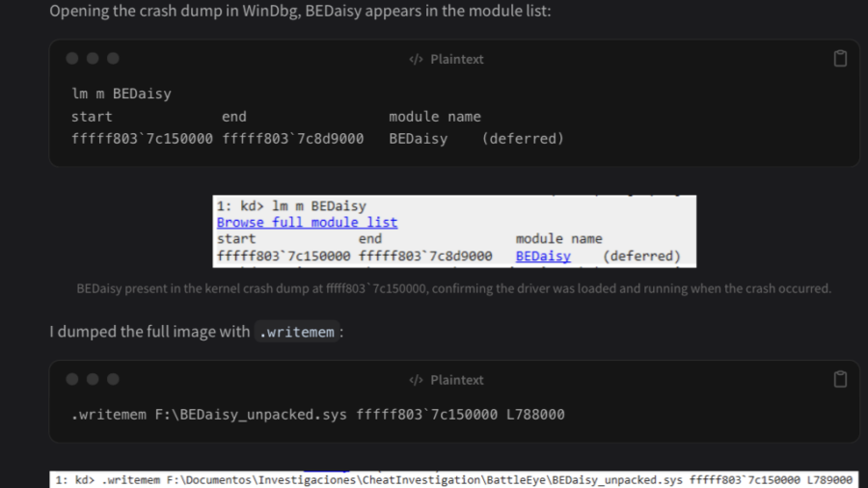Click the start address fffff803`7c150000 in code block
The height and width of the screenshot is (488, 868).
tap(142, 138)
